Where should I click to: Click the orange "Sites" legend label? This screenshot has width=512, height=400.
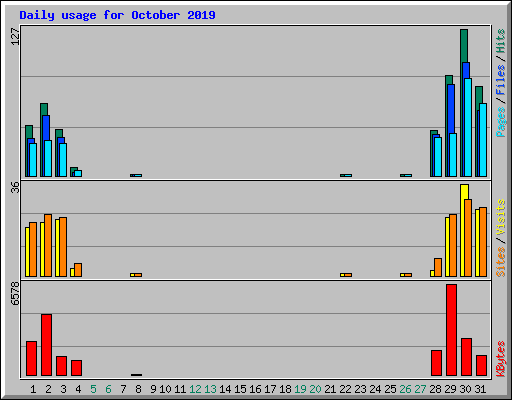(501, 262)
